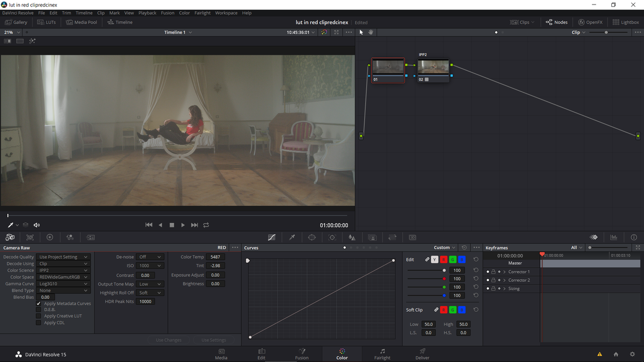Open the Tracker palette icon
Viewport: 644px width, 362px height.
pos(332,237)
